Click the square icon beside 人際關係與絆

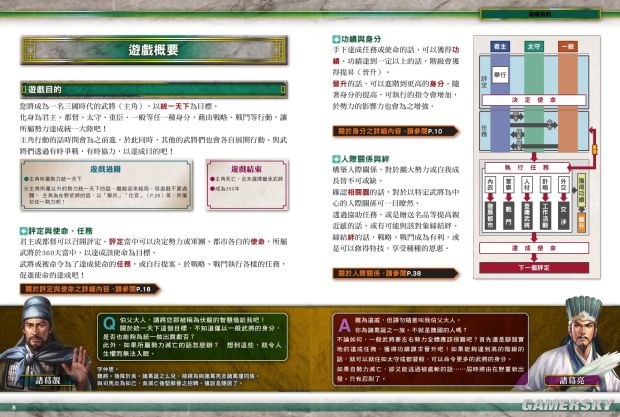(x=336, y=159)
